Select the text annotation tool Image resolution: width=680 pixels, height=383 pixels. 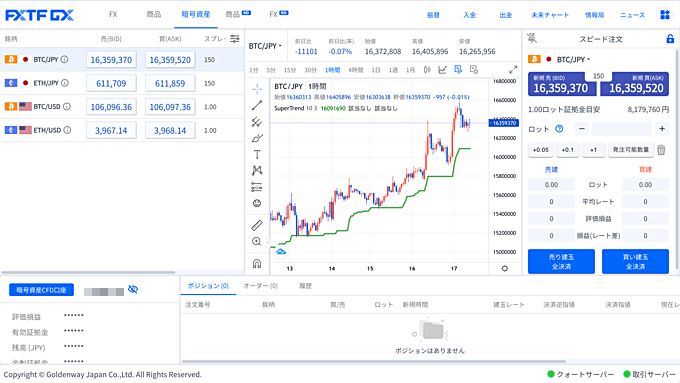(257, 154)
